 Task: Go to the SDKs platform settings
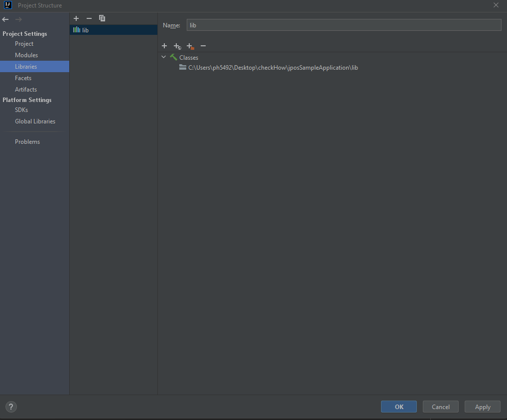click(21, 110)
